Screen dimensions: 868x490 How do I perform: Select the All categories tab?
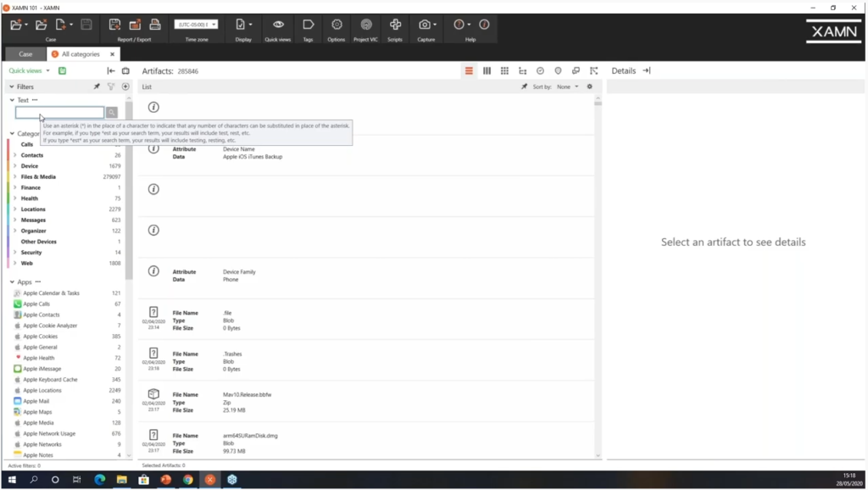coord(81,54)
